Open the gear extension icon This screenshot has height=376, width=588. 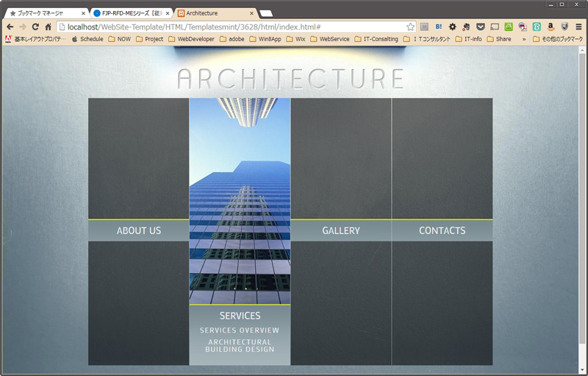(453, 26)
